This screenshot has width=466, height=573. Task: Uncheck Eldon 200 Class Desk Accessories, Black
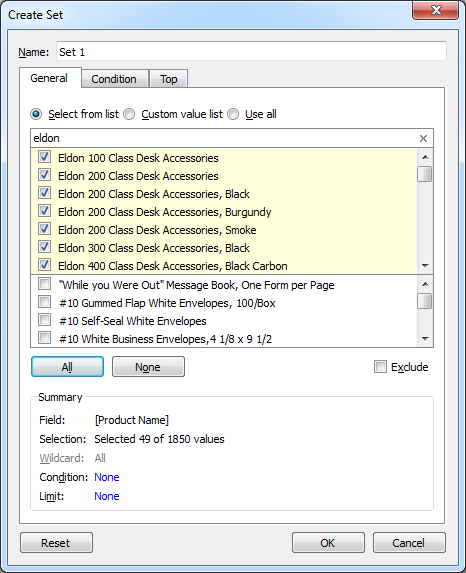(x=45, y=193)
